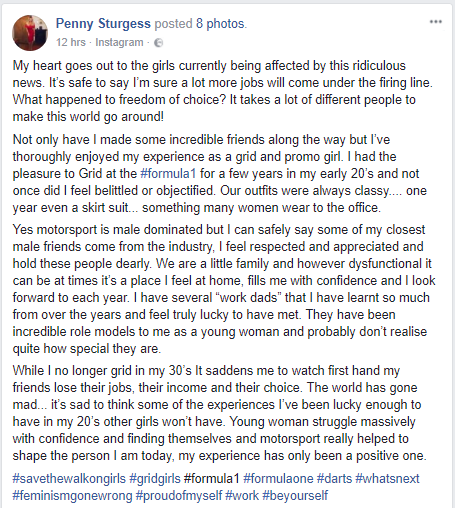Open the #formulaone hashtag
Screen dimensions: 455x508
[278, 479]
